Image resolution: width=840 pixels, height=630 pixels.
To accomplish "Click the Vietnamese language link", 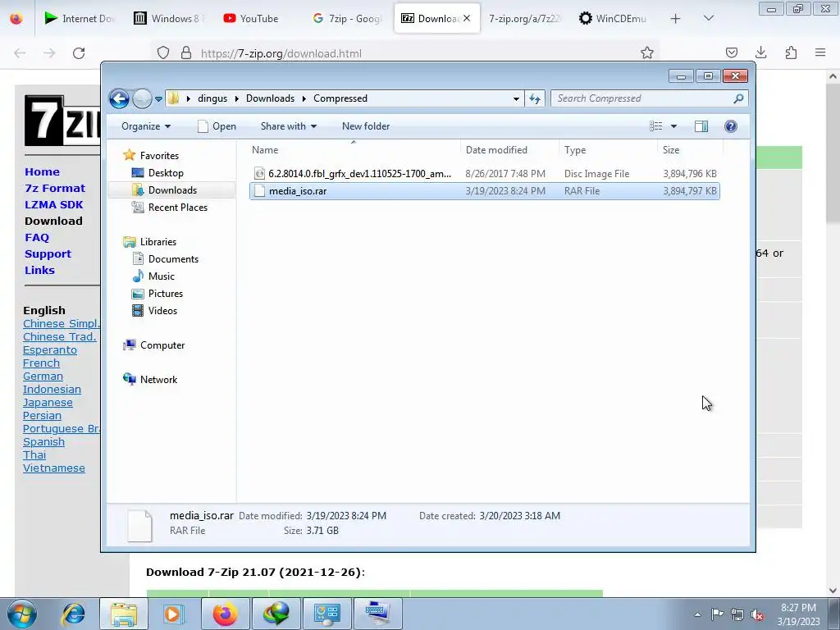I will [54, 468].
